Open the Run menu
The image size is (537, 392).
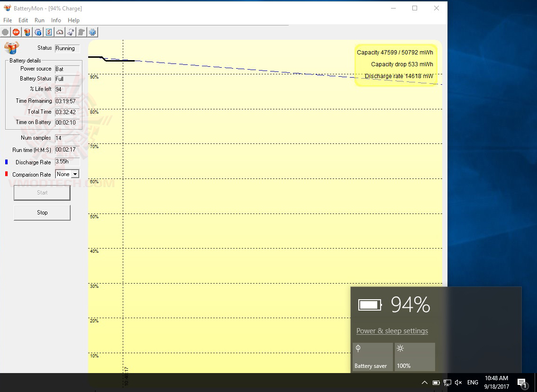point(39,20)
